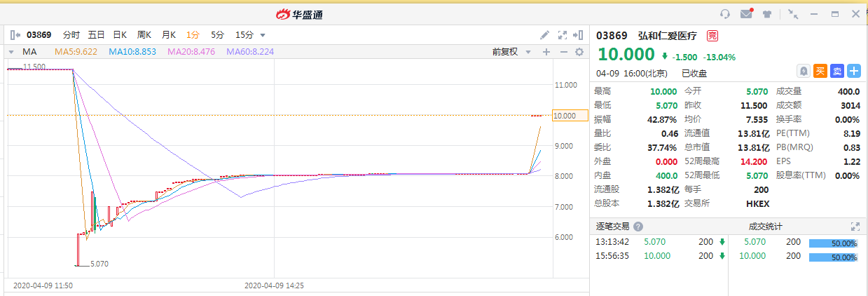This screenshot has height=296, width=868.
Task: Open the dropdown arrow next to the plus zoom icon
Action: (x=528, y=52)
